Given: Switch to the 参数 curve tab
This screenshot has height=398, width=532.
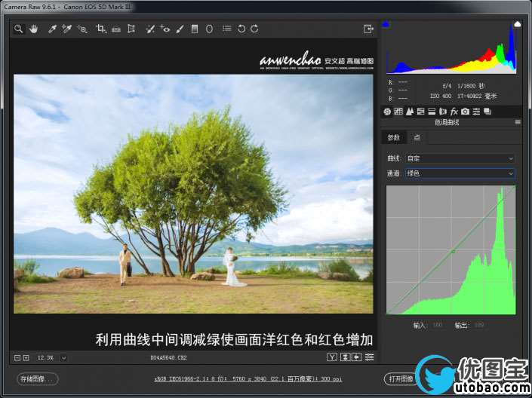Looking at the screenshot, I should pos(394,137).
